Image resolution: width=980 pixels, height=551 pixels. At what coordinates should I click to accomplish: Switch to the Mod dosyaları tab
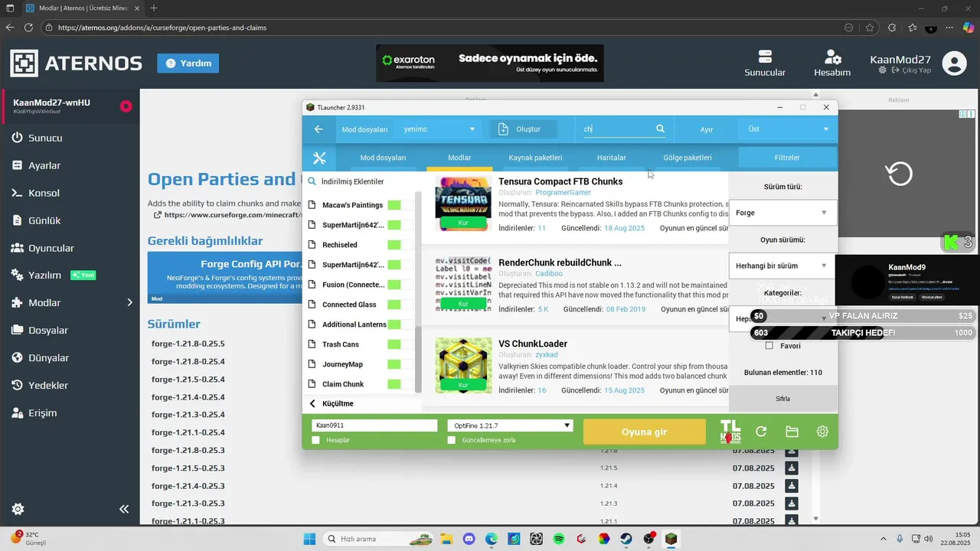(383, 158)
